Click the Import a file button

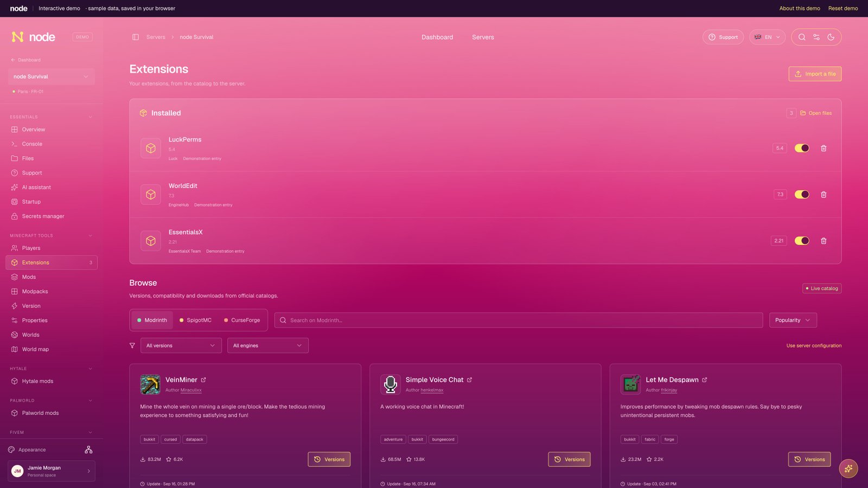(x=815, y=74)
